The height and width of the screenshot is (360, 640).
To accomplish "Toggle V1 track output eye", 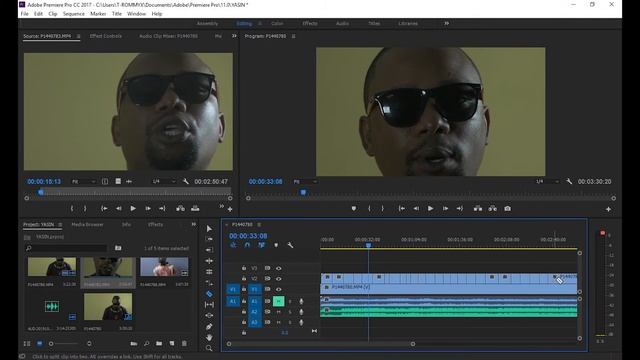I will tap(278, 289).
